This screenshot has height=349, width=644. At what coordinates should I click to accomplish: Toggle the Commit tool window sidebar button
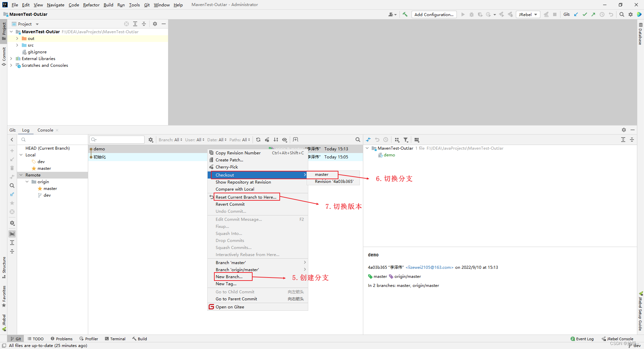pos(4,56)
